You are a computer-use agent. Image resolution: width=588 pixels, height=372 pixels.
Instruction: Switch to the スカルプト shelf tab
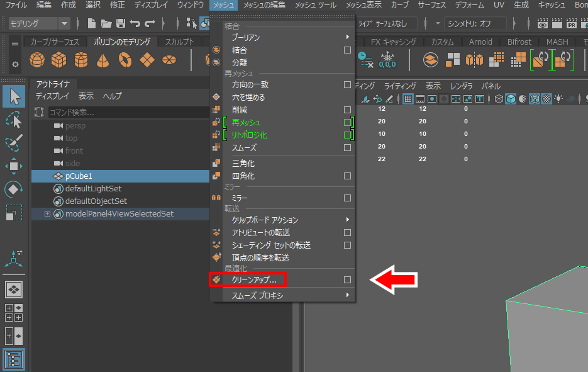point(179,42)
